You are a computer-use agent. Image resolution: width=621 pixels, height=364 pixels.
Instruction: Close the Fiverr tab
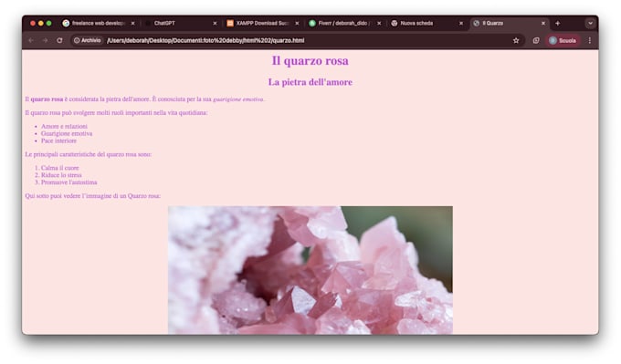tap(379, 24)
